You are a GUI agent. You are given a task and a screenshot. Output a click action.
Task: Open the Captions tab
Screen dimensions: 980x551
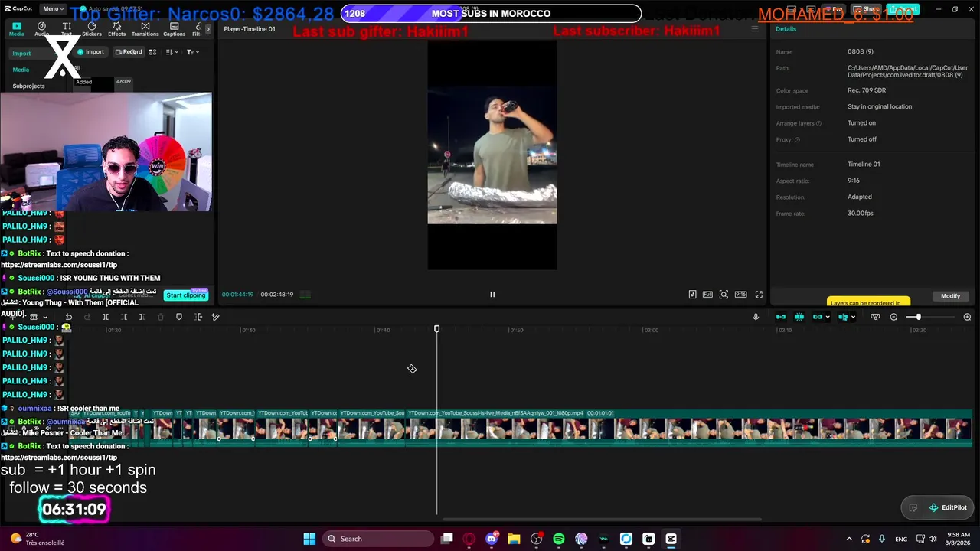coord(174,29)
